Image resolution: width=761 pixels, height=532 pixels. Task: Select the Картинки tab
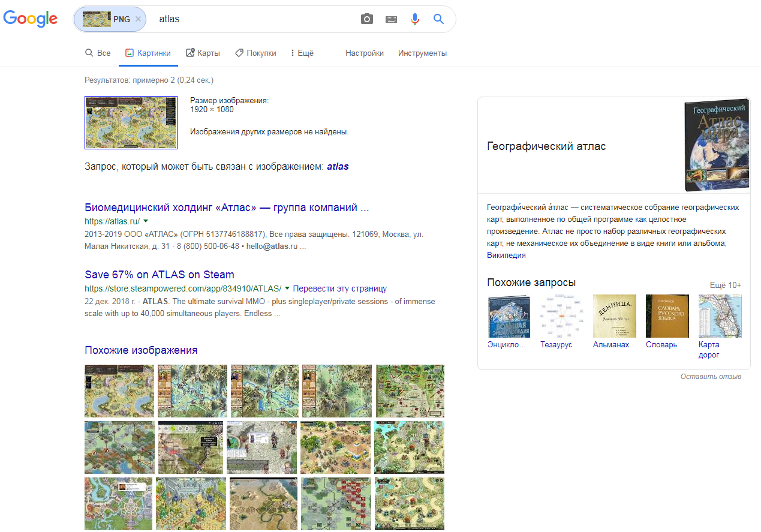(148, 53)
